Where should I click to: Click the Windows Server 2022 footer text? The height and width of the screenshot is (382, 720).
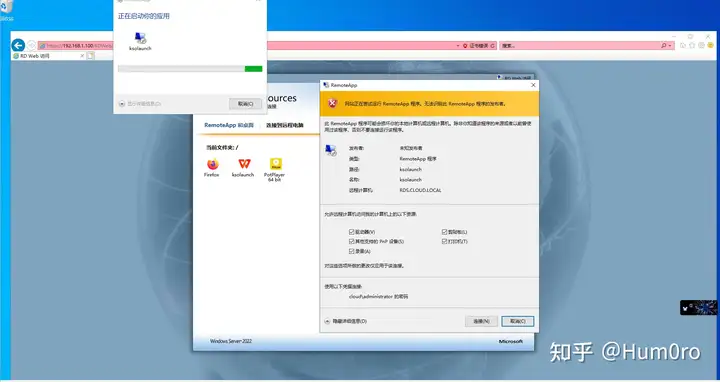(231, 341)
